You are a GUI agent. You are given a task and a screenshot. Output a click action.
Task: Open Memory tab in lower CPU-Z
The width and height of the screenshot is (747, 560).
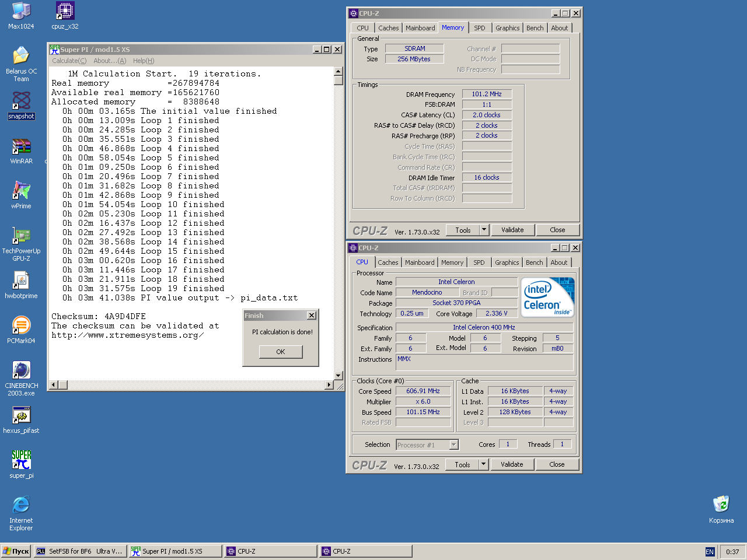point(452,262)
